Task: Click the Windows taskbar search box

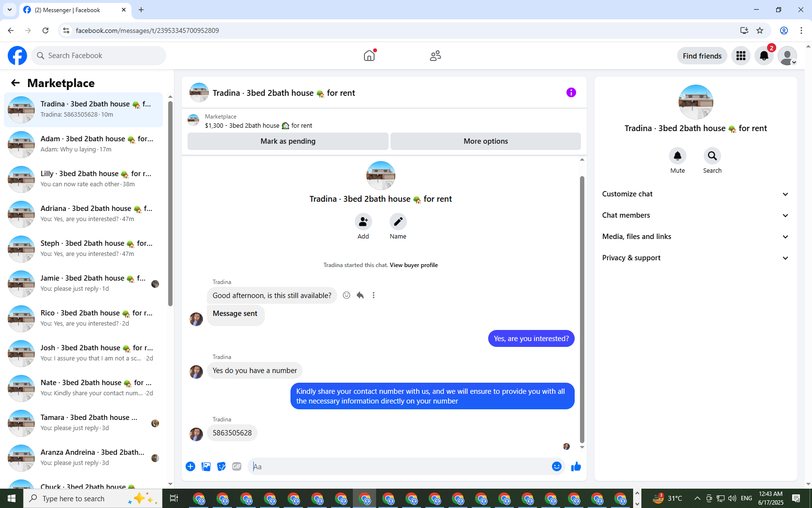Action: pos(93,498)
